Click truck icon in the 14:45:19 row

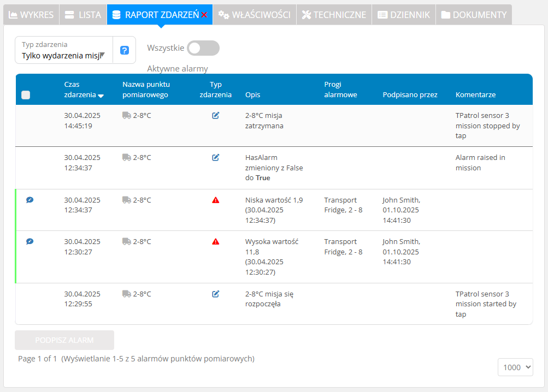point(127,115)
